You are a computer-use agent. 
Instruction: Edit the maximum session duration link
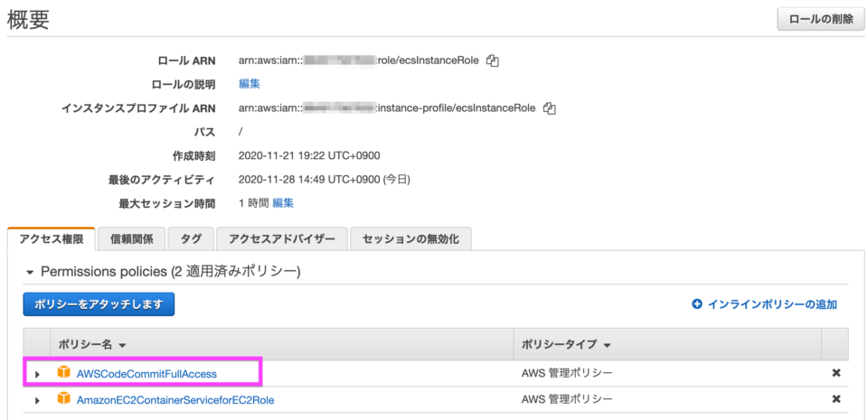pyautogui.click(x=283, y=203)
